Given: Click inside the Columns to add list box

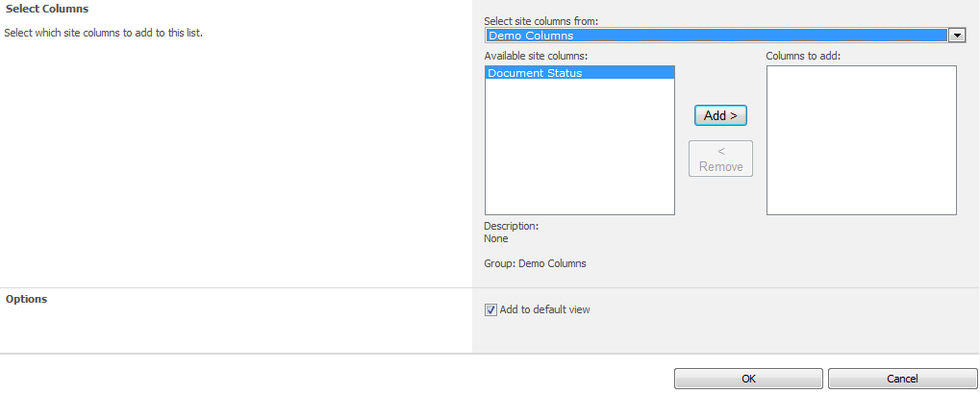Looking at the screenshot, I should [861, 139].
